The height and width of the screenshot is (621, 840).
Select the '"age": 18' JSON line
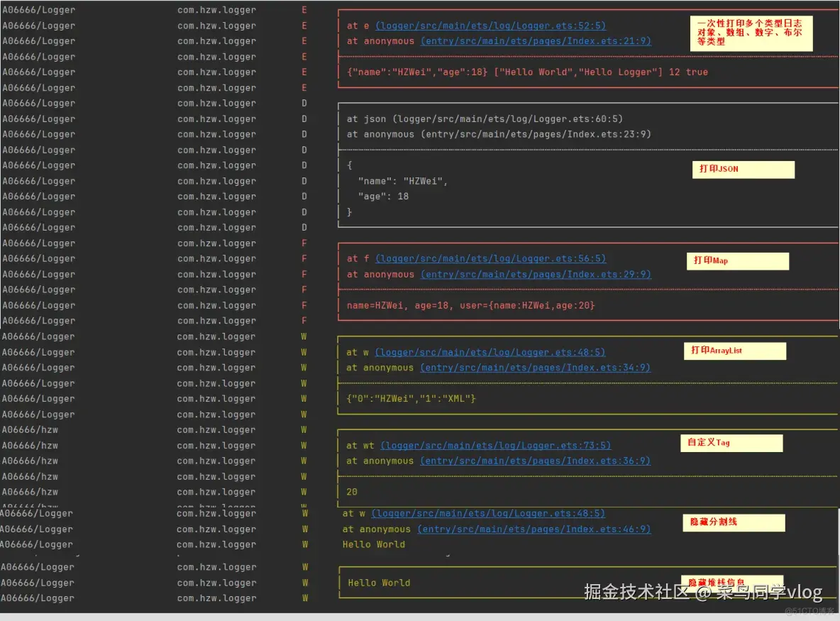pos(383,197)
